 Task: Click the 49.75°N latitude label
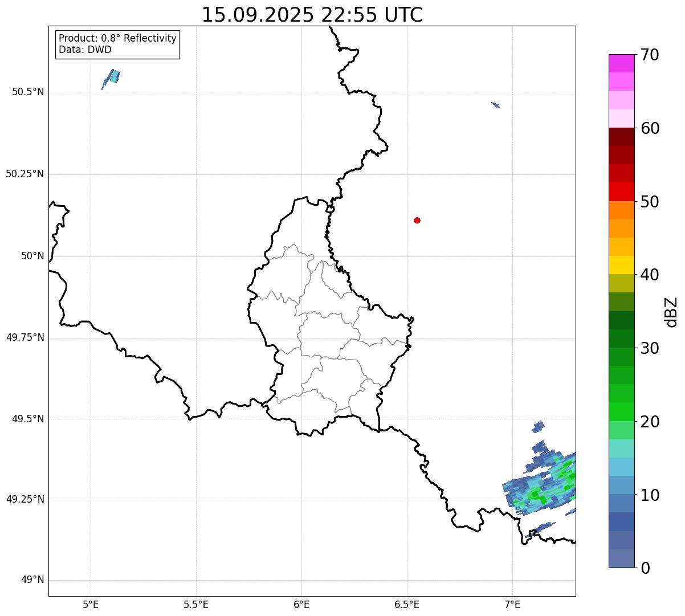pyautogui.click(x=25, y=337)
